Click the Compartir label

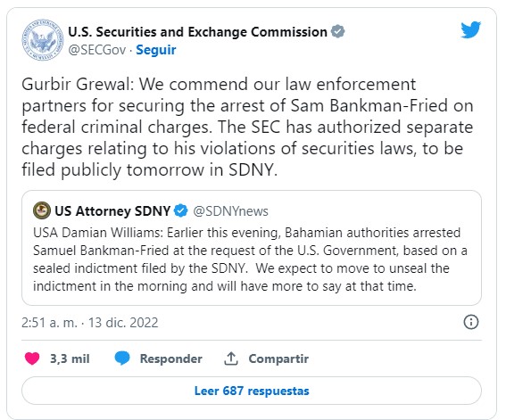point(278,358)
